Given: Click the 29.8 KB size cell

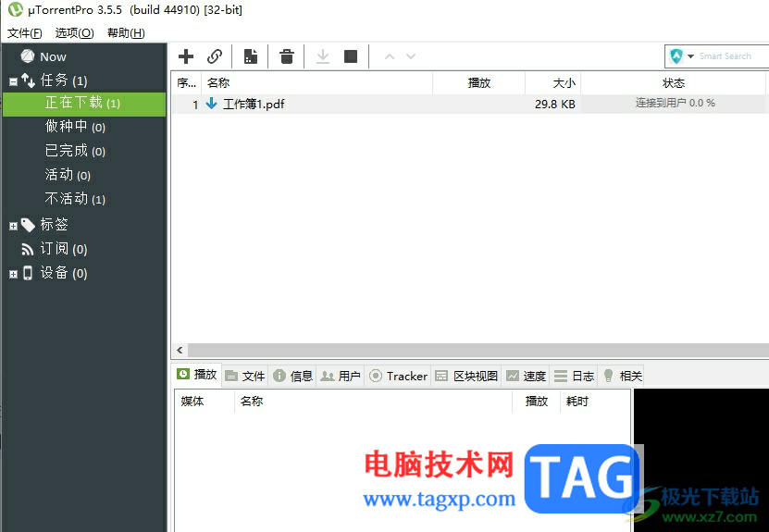Looking at the screenshot, I should [555, 104].
